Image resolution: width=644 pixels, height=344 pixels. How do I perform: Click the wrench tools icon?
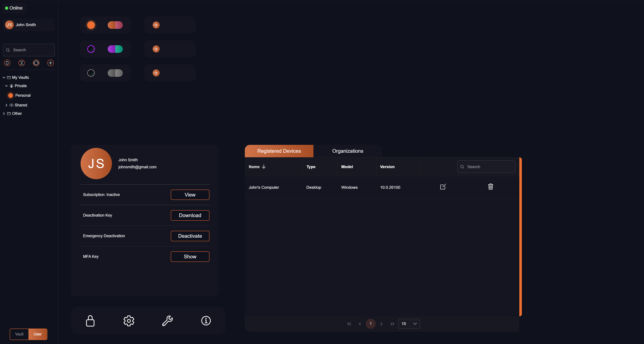coord(167,321)
